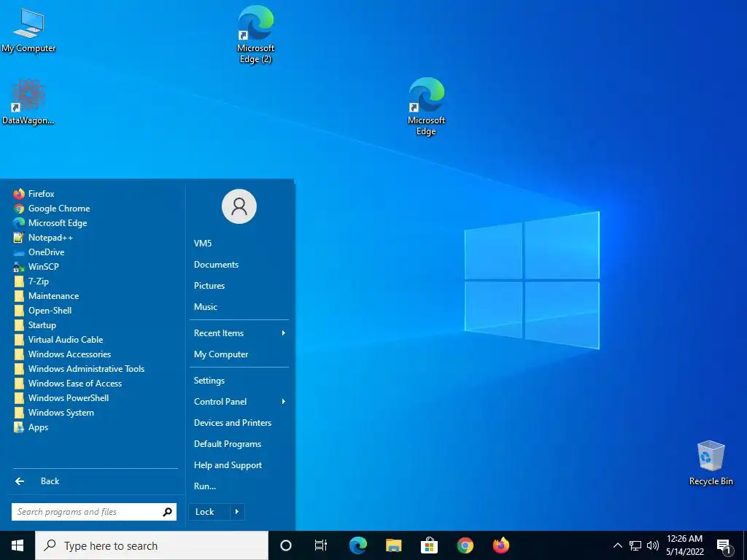The width and height of the screenshot is (747, 560).
Task: Launch Firefox from the taskbar
Action: 500,545
